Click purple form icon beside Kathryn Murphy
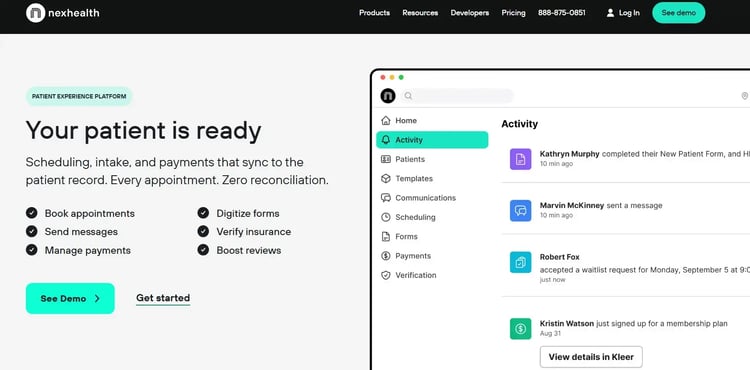750x370 pixels. [x=520, y=159]
